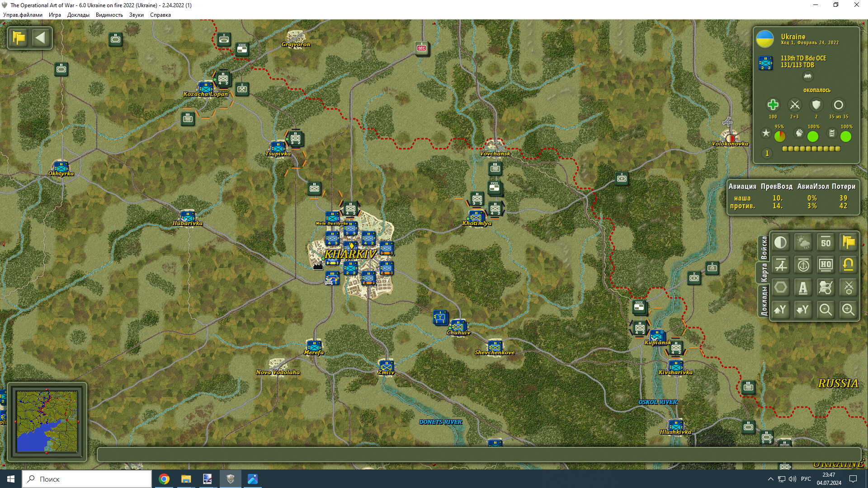The width and height of the screenshot is (868, 488).
Task: Open File Explorer from the taskbar
Action: click(x=186, y=479)
